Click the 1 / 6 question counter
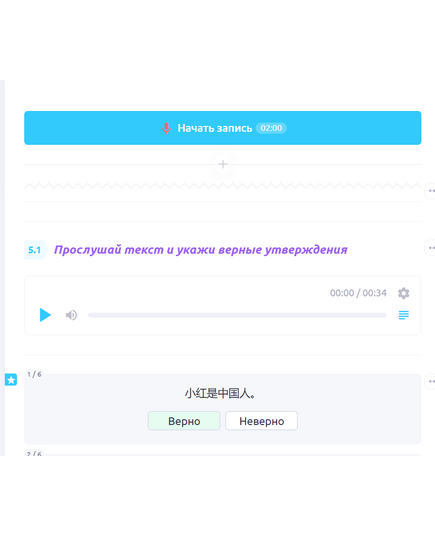This screenshot has width=435, height=537. click(x=34, y=374)
